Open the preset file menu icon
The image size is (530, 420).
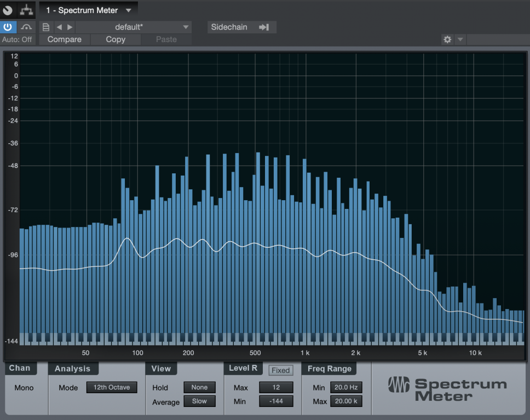[46, 27]
